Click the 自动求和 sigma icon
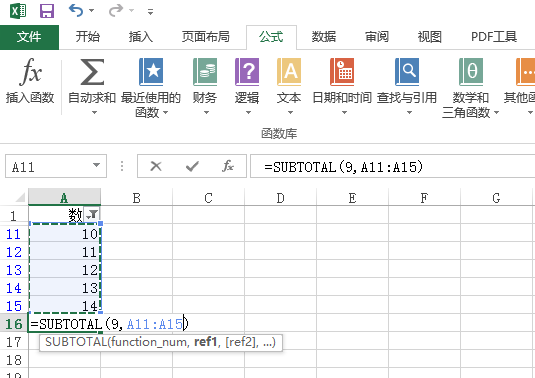535x378 pixels. [92, 72]
